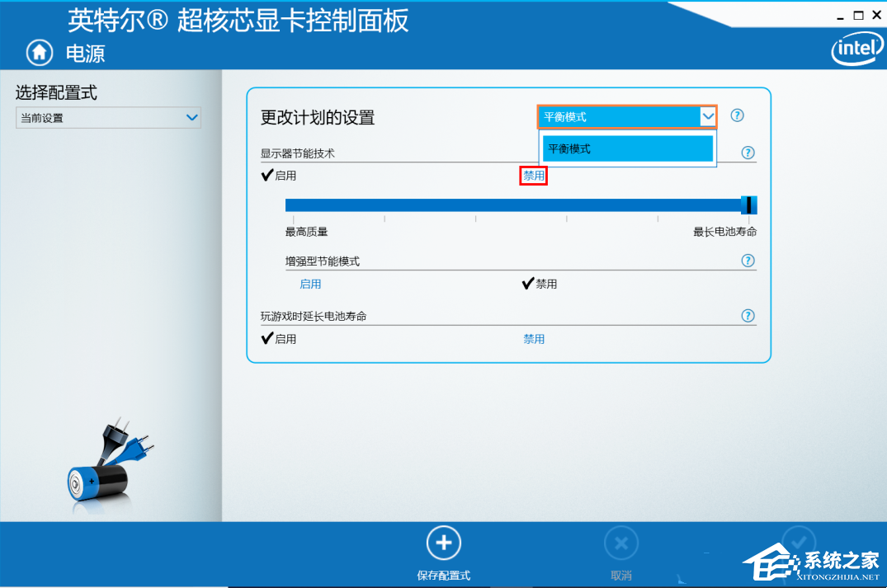Click the 保存配置式 label

[x=444, y=576]
